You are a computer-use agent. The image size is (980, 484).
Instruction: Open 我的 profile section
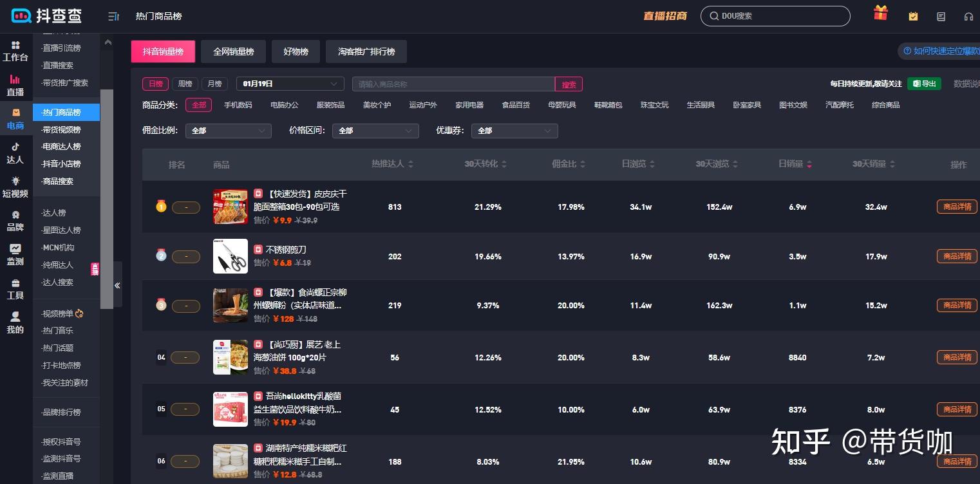point(15,323)
